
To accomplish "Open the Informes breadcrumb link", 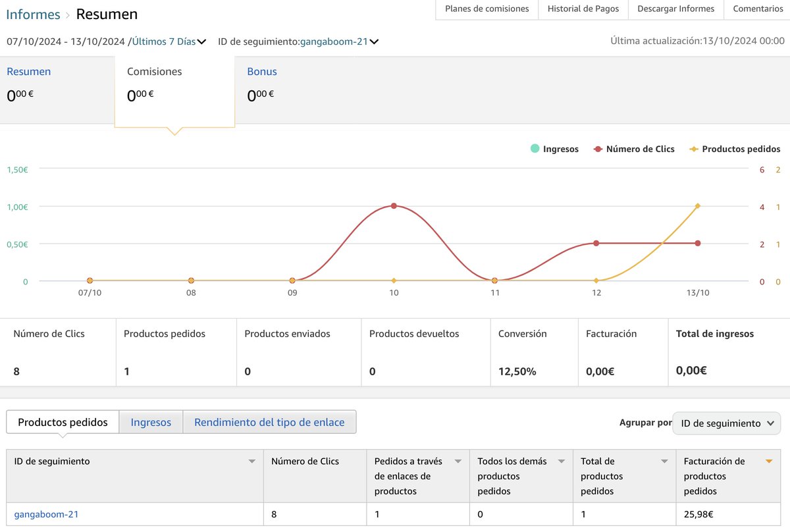I will point(33,14).
